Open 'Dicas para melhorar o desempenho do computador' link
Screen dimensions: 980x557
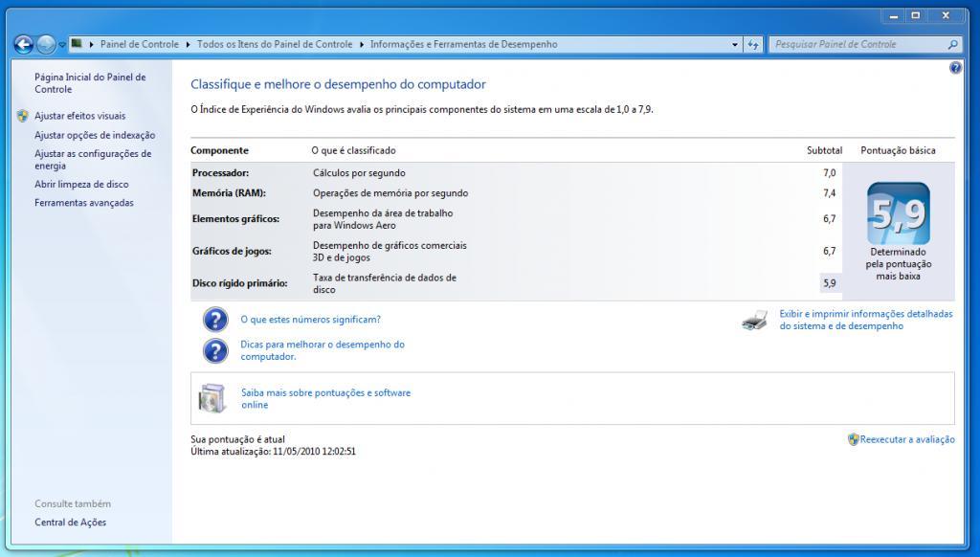pyautogui.click(x=323, y=350)
